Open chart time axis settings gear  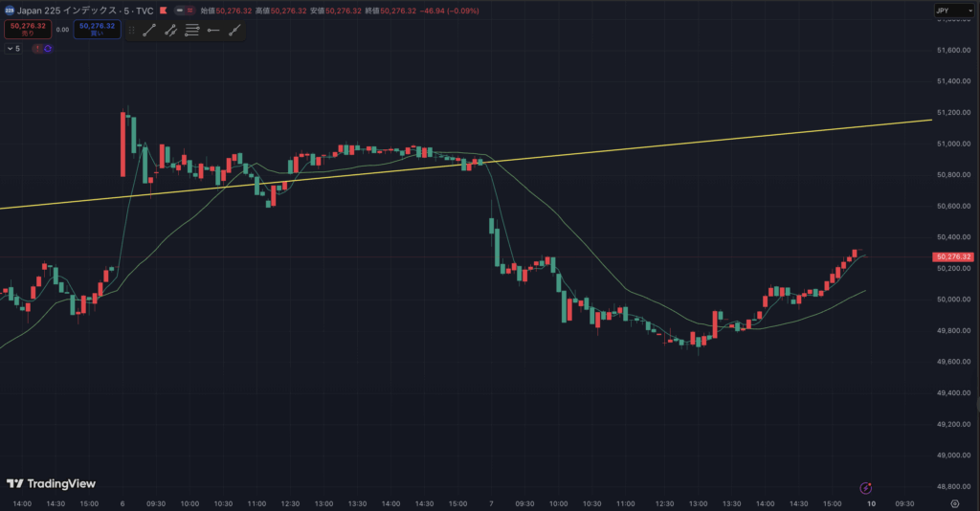point(954,502)
